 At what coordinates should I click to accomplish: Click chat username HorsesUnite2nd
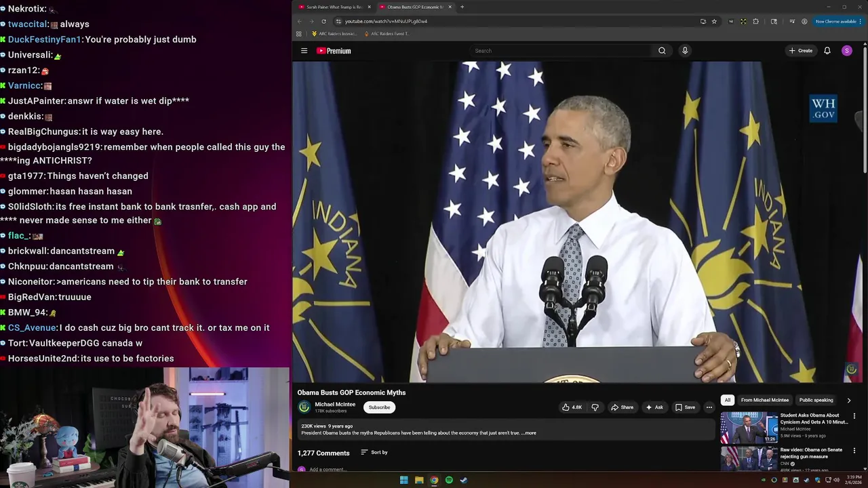point(43,359)
